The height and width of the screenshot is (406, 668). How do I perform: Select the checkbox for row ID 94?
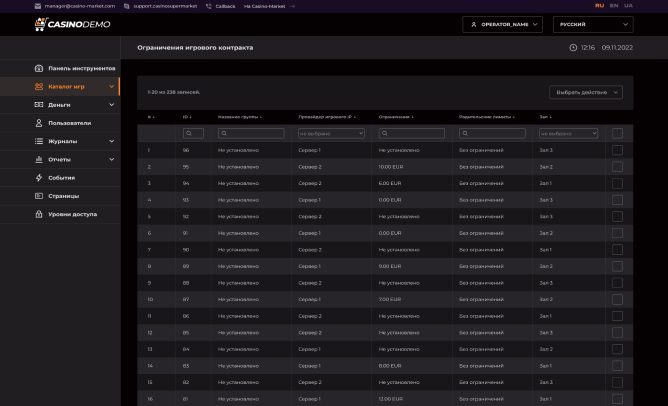(617, 183)
